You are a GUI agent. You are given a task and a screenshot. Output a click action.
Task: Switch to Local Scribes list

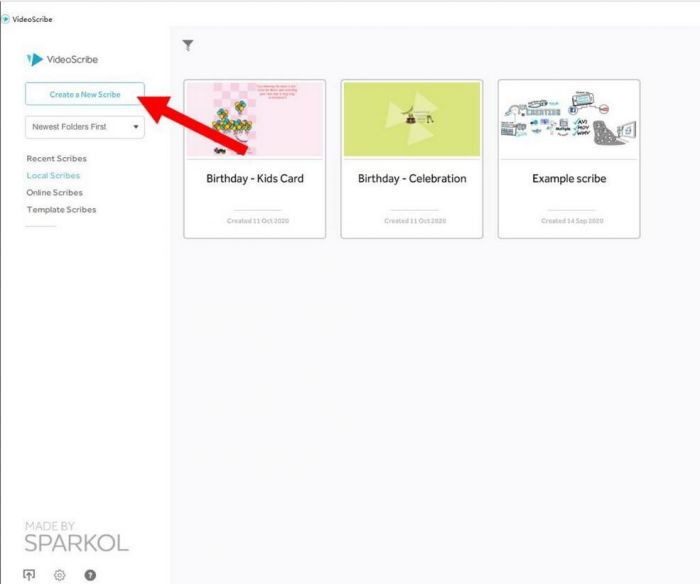pyautogui.click(x=53, y=175)
